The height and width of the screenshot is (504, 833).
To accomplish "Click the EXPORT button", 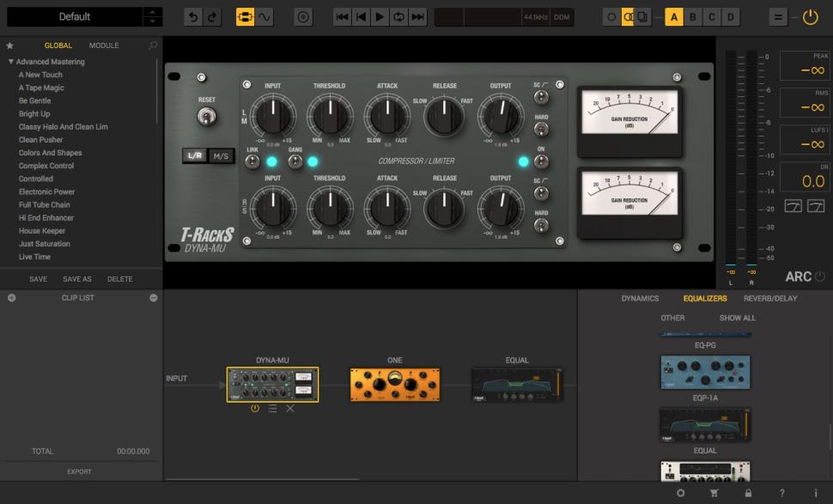I will [79, 471].
